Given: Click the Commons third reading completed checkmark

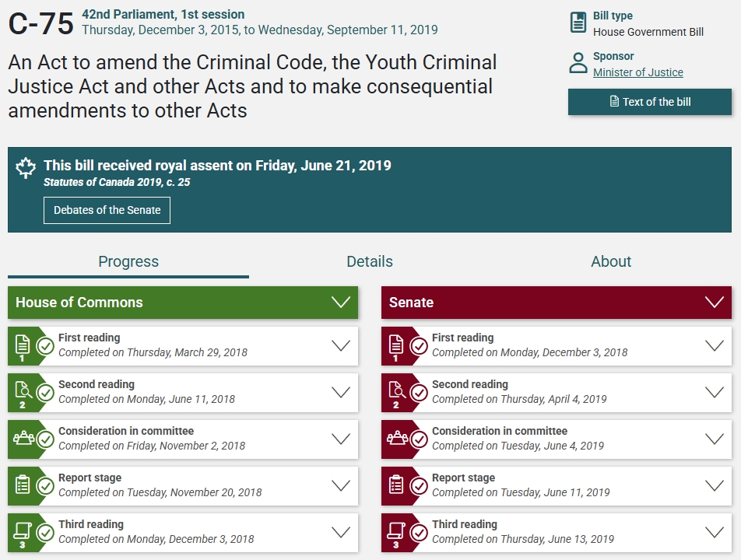Looking at the screenshot, I should [x=45, y=533].
